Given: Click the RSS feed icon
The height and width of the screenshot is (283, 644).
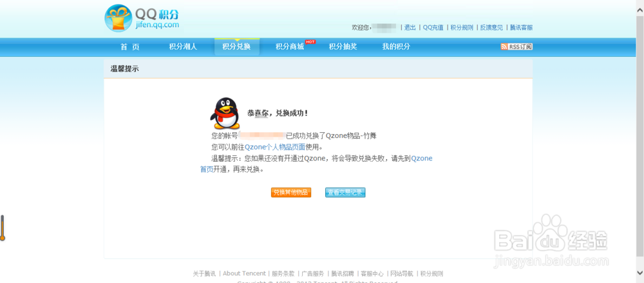Looking at the screenshot, I should [504, 47].
